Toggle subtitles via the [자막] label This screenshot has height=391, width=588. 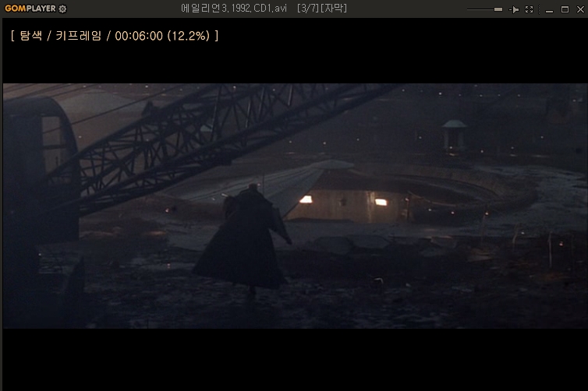coord(334,9)
